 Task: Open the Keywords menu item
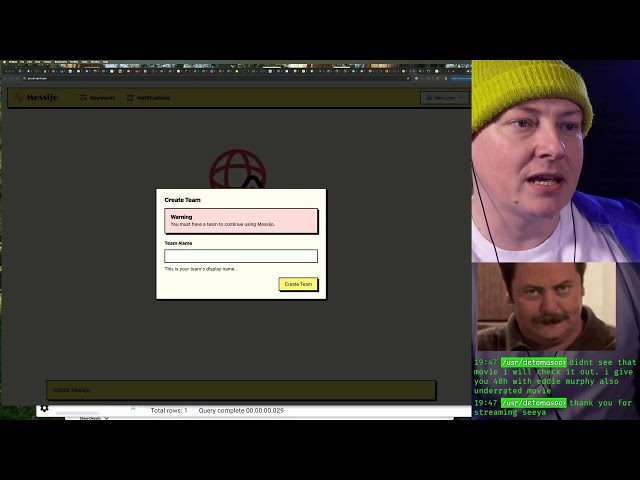(x=98, y=98)
